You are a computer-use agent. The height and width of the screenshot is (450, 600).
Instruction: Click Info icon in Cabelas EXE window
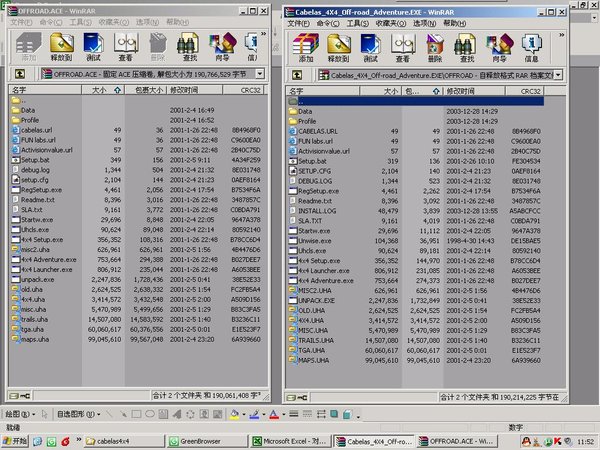click(529, 47)
